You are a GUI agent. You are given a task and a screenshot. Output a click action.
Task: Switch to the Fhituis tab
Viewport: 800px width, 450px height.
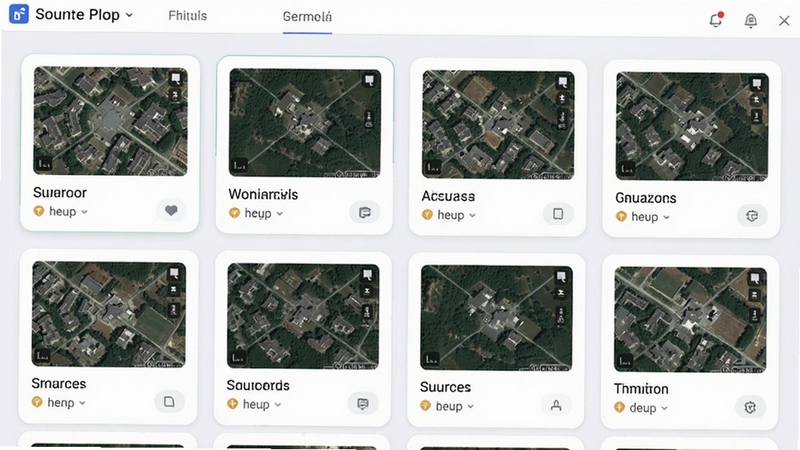(188, 16)
